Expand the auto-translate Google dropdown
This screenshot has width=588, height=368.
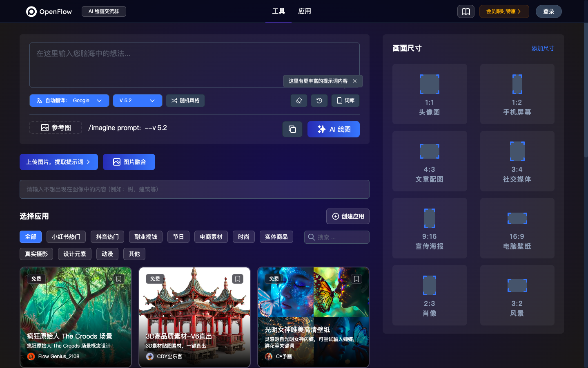(69, 101)
